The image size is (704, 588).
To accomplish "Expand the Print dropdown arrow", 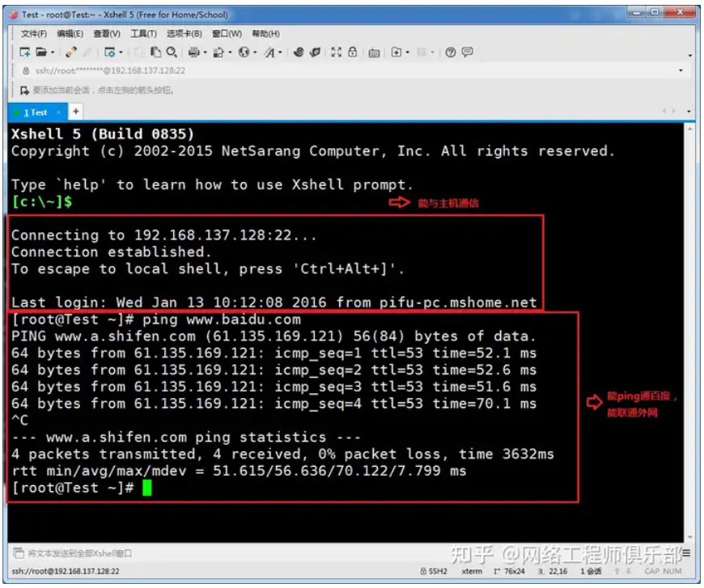I will pyautogui.click(x=206, y=53).
